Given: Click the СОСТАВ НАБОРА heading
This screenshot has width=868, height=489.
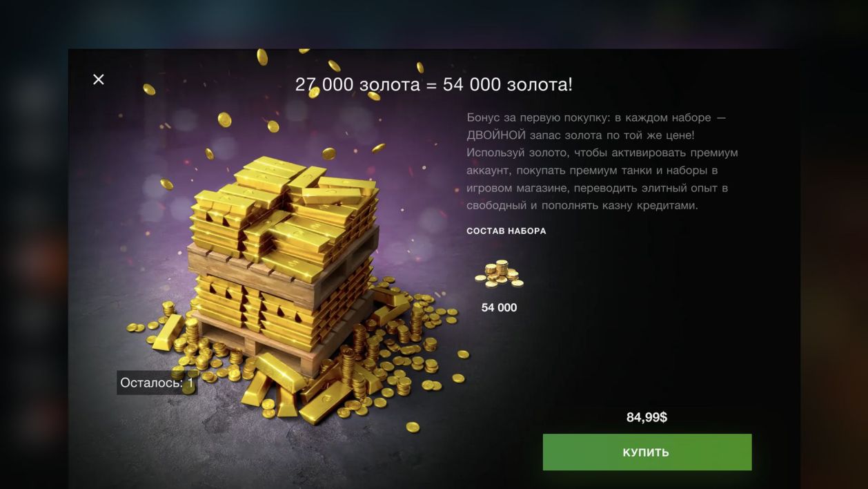Looking at the screenshot, I should [506, 231].
